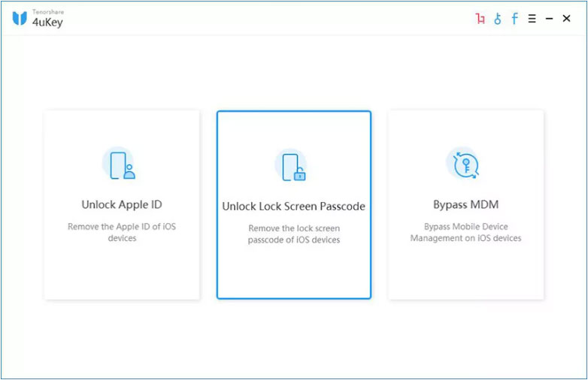Click empty bottom area of Unlock Apple ID card
Screen dimensions: 588x380
122,274
